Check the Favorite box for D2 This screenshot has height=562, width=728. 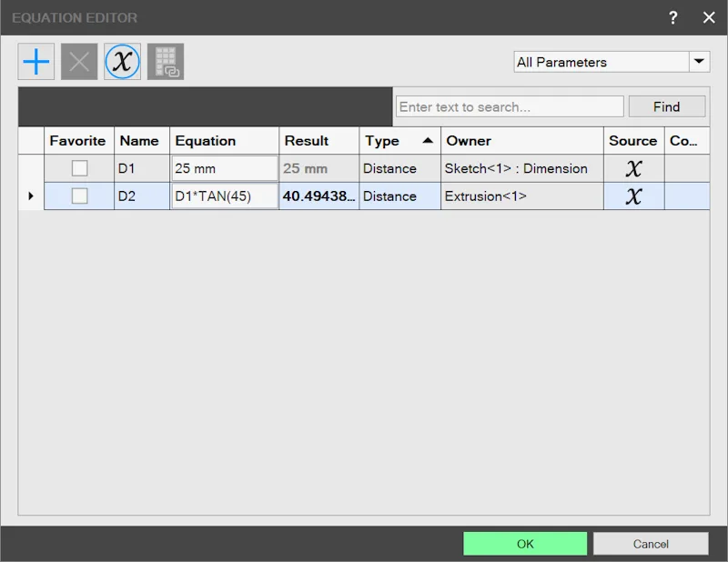tap(79, 196)
